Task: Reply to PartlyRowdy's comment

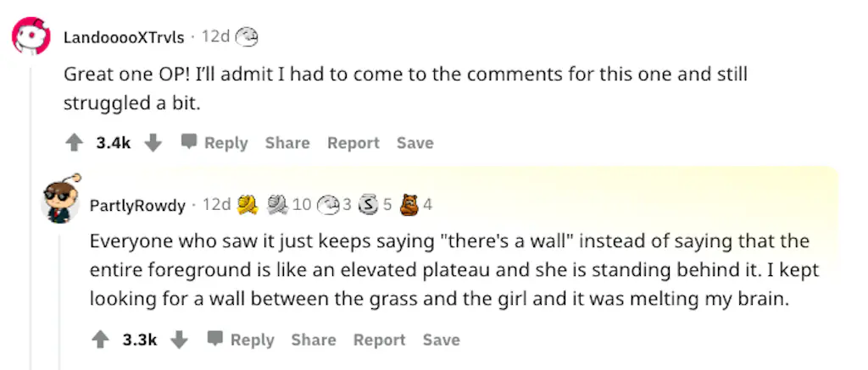Action: 241,340
